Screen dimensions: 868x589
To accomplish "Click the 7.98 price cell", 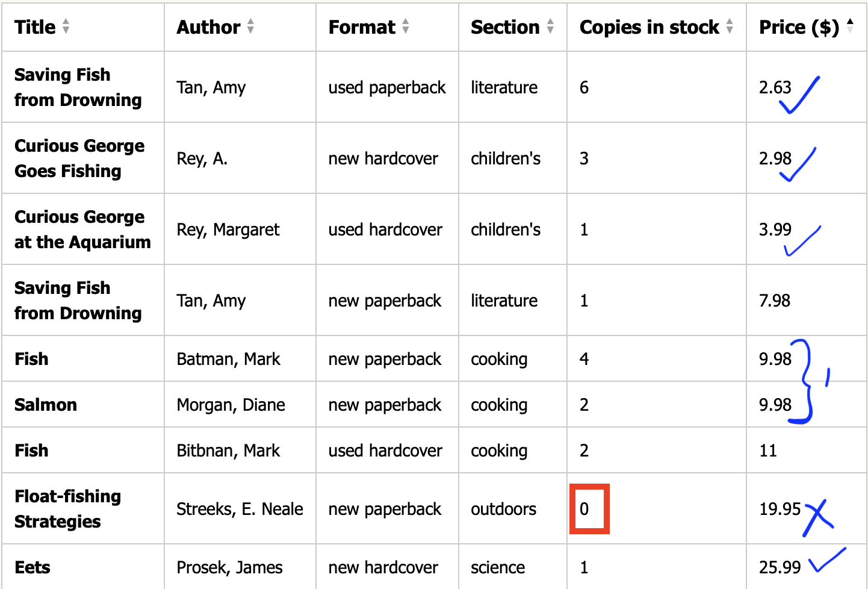I will 775,301.
